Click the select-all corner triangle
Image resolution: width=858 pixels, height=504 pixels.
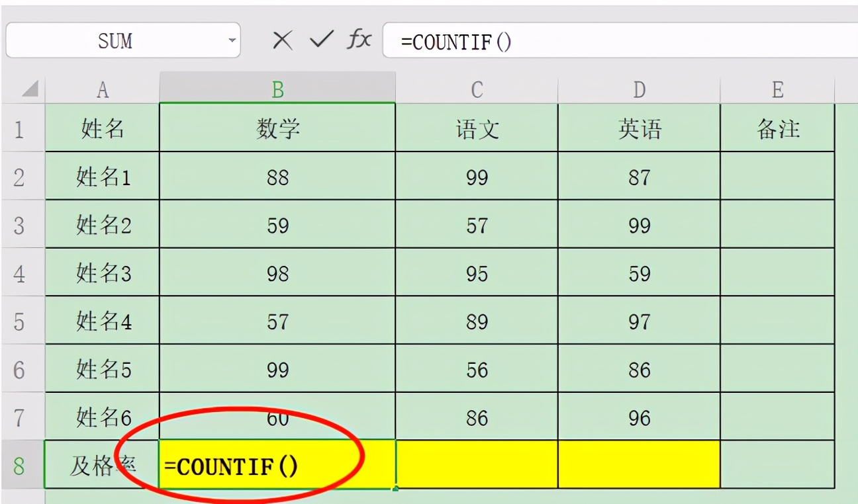(30, 89)
